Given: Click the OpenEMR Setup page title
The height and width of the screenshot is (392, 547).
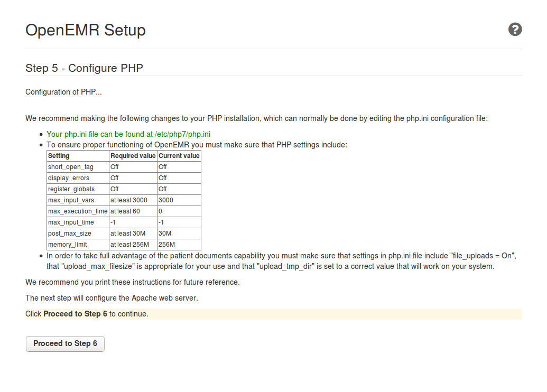Looking at the screenshot, I should tap(86, 30).
